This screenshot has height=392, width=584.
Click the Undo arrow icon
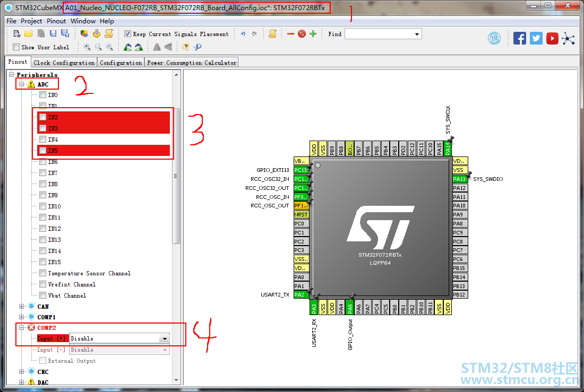click(x=243, y=34)
